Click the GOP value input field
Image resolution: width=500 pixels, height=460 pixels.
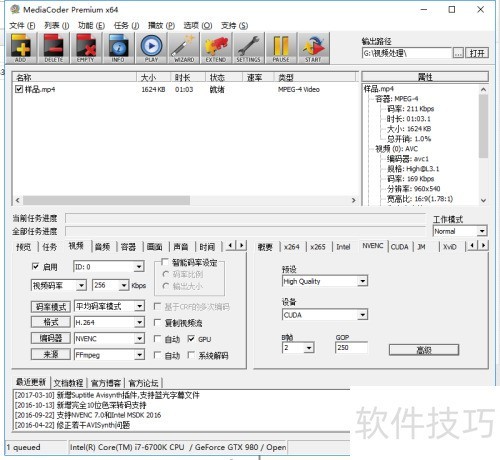(x=351, y=348)
